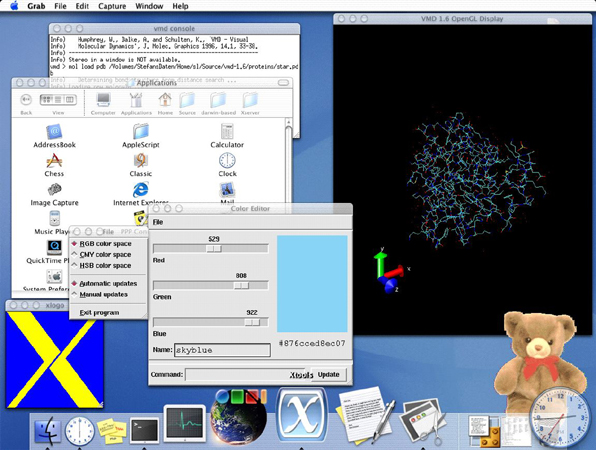Switch view mode in Applications toolbar
The image size is (596, 450).
[x=58, y=100]
